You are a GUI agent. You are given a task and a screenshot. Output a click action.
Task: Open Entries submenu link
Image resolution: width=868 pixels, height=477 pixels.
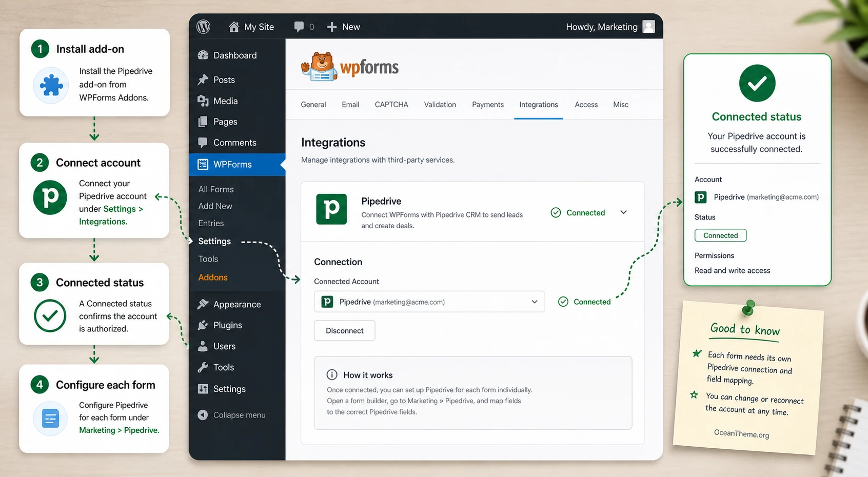pyautogui.click(x=211, y=223)
